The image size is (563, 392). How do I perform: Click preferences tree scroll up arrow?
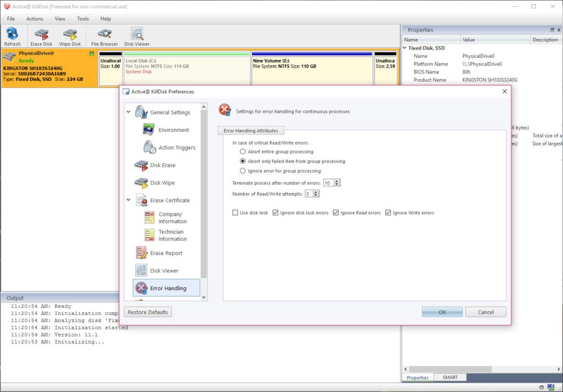(204, 107)
